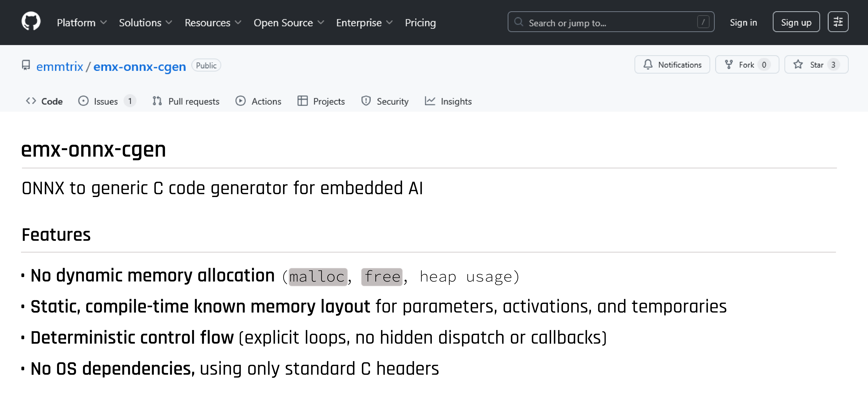
Task: Click the Fork branch icon
Action: coord(728,64)
